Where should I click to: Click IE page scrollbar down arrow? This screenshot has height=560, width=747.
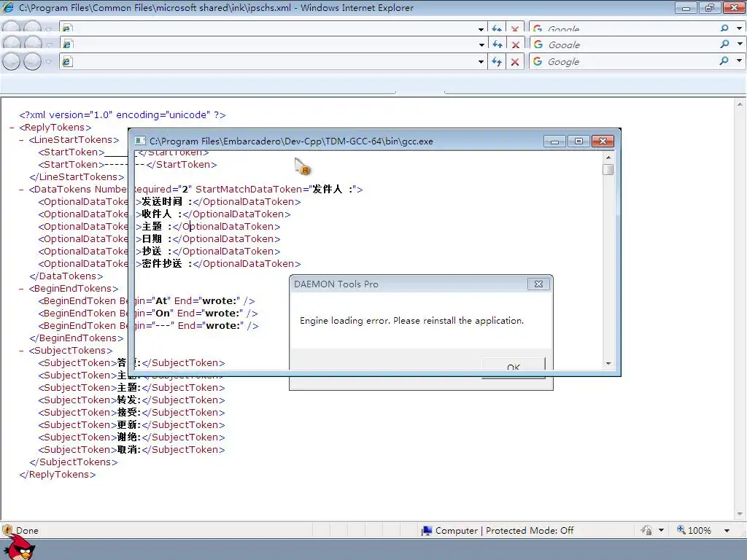pos(740,514)
